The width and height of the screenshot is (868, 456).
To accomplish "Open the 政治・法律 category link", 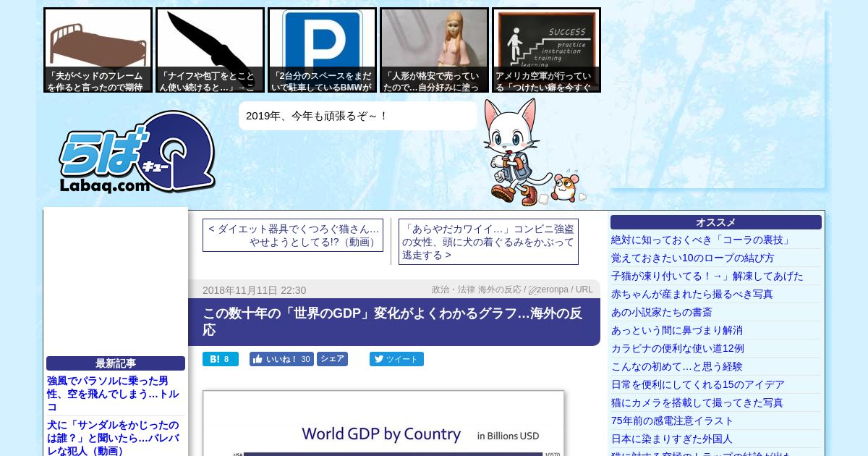I will coord(453,290).
